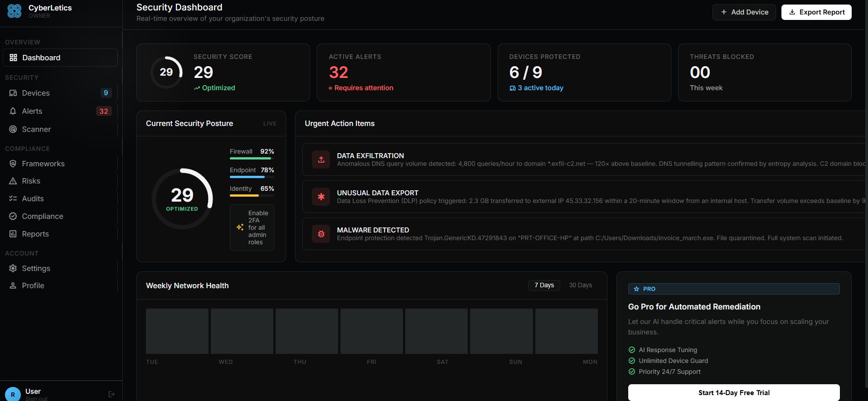868x401 pixels.
Task: Click the Devices monitor icon
Action: click(x=13, y=93)
